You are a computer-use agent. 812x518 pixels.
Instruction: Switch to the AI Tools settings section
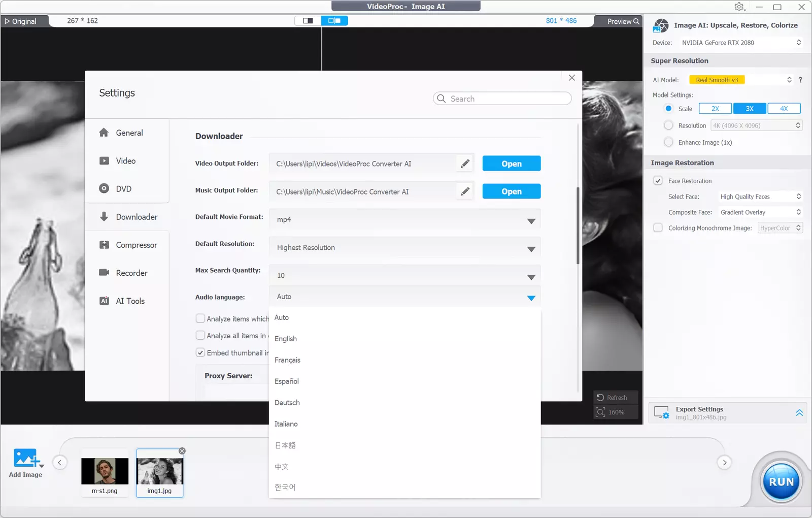(x=130, y=301)
